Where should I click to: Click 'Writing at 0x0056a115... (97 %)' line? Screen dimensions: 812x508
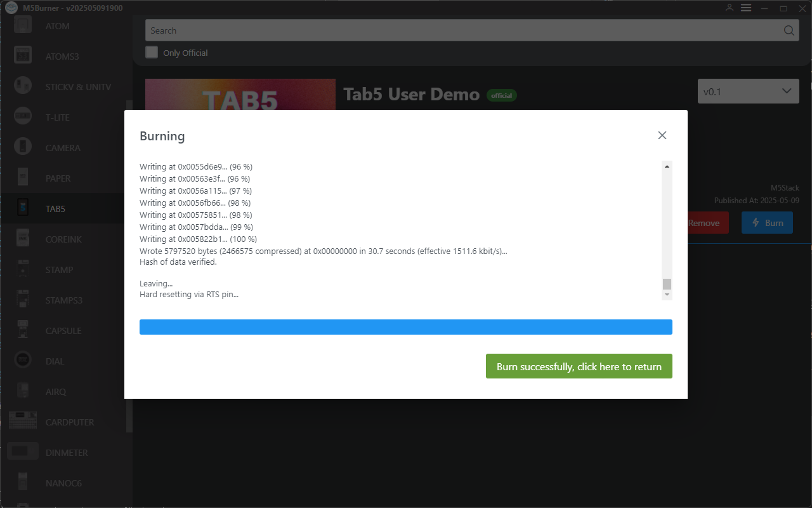tap(195, 191)
